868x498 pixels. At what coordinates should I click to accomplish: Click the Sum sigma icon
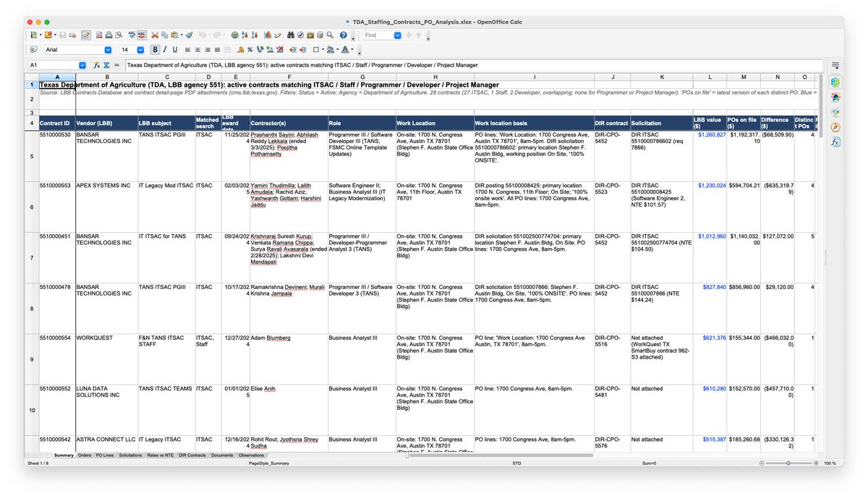(106, 65)
